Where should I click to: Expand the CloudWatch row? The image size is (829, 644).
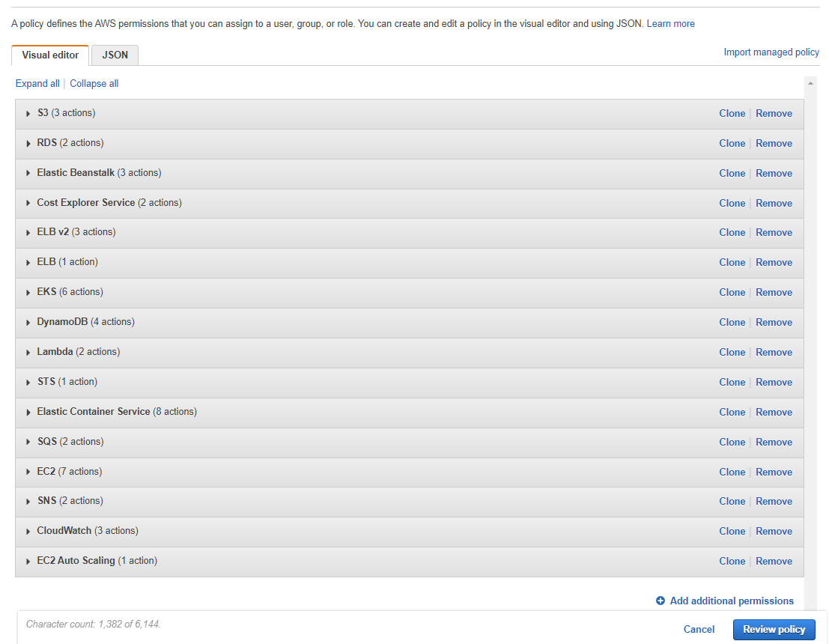point(28,532)
